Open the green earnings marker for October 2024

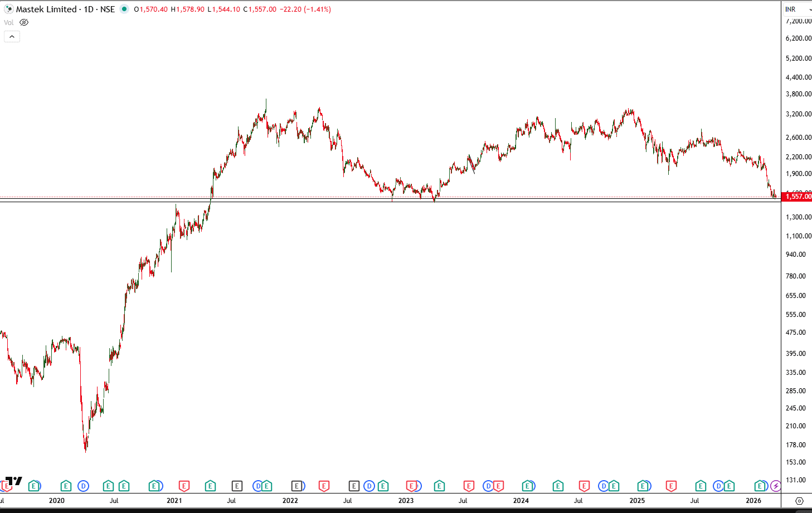tap(614, 486)
